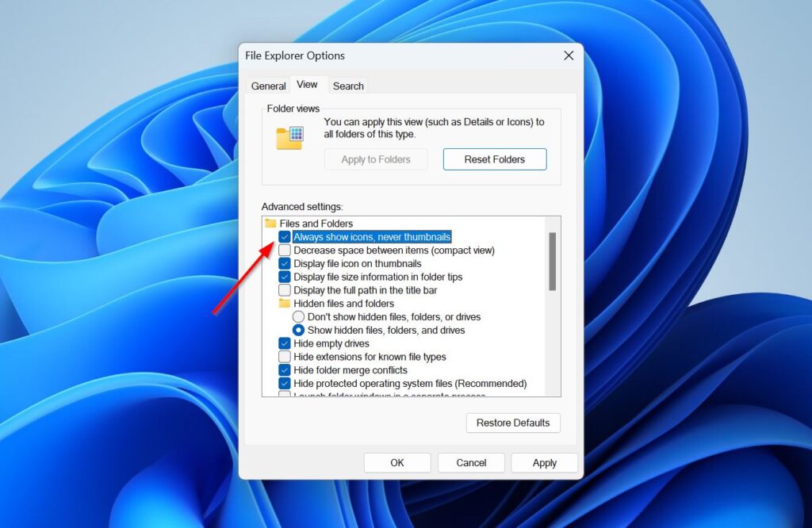Screen dimensions: 812x528
Task: Open the Search tab
Action: pyautogui.click(x=348, y=85)
